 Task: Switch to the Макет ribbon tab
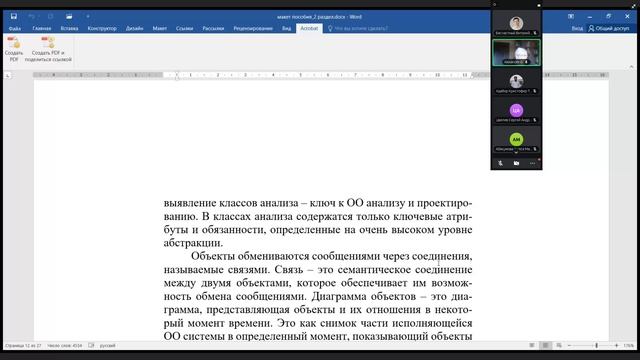click(160, 29)
